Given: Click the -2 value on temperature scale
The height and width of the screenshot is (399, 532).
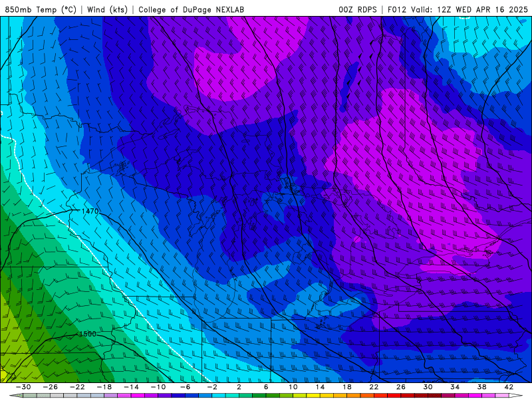Looking at the screenshot, I should point(212,387).
